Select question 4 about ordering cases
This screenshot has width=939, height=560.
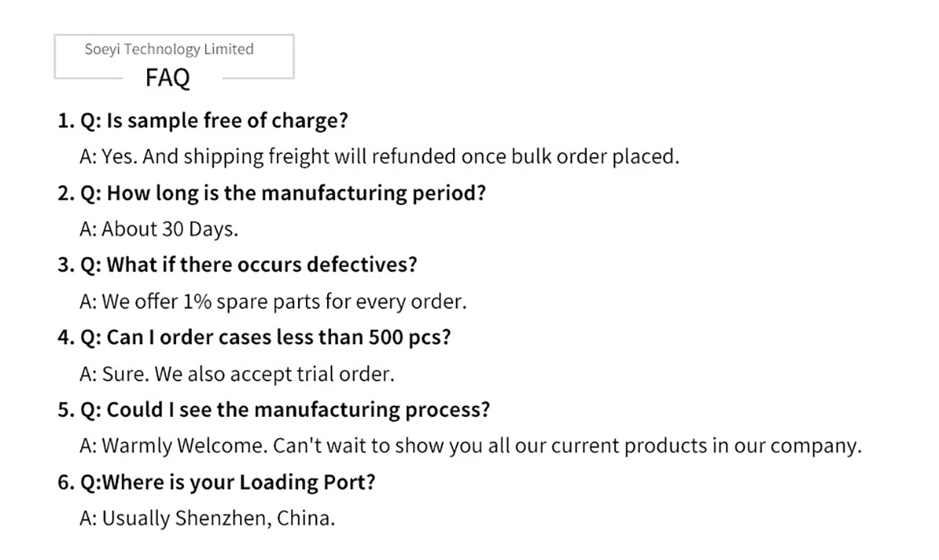click(x=254, y=338)
